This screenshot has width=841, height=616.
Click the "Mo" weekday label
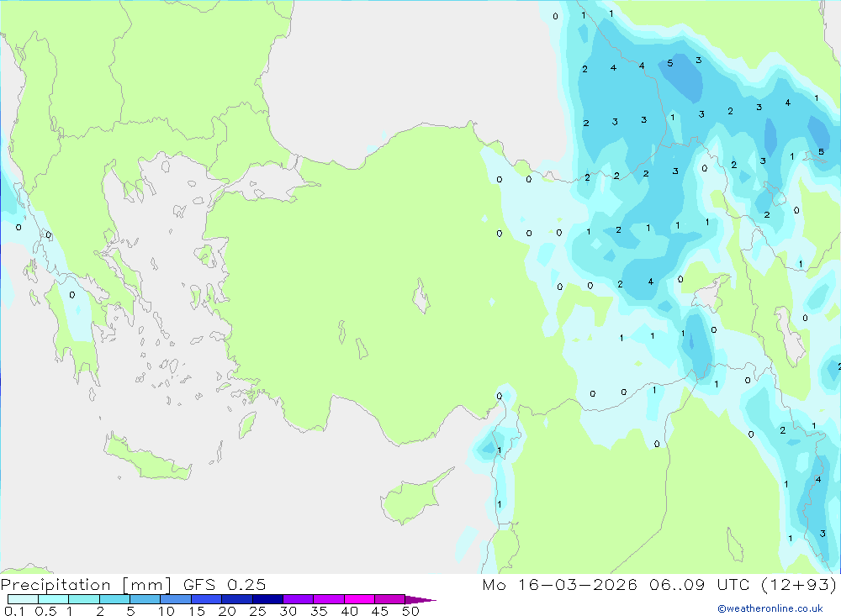click(494, 584)
